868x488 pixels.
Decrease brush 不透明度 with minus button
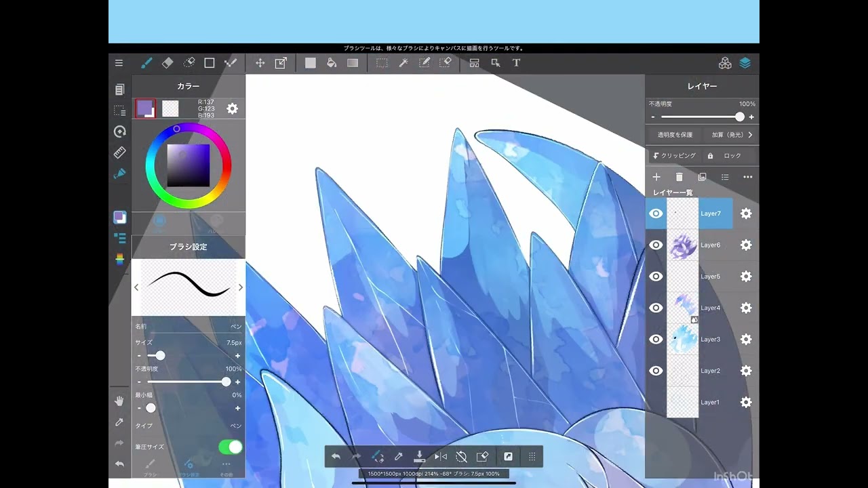[139, 382]
